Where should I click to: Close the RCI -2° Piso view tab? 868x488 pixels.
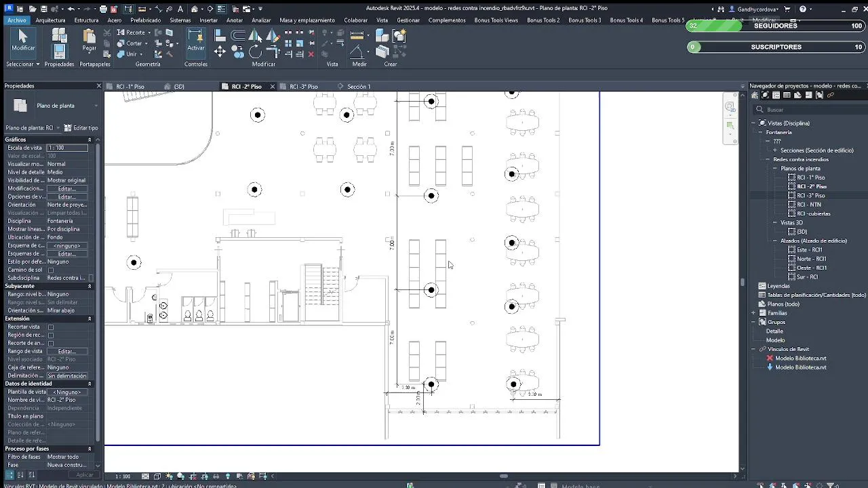click(x=273, y=87)
